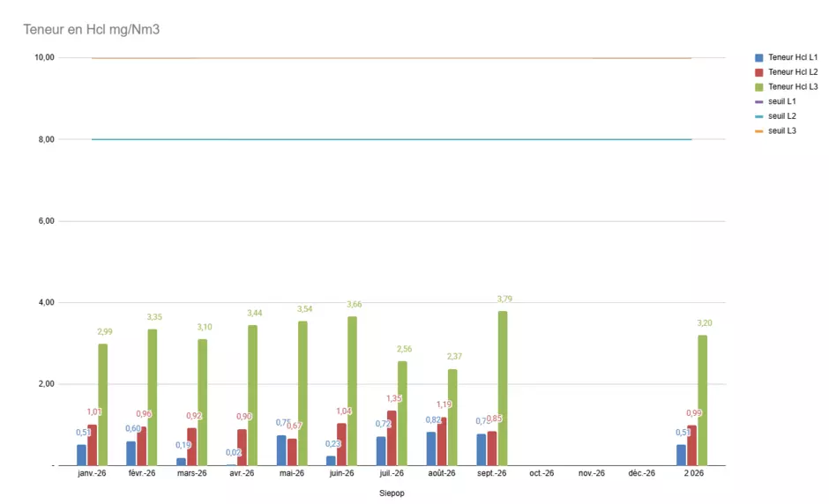Click the 'févr.-26' axis label
This screenshot has height=504, width=829.
142,473
